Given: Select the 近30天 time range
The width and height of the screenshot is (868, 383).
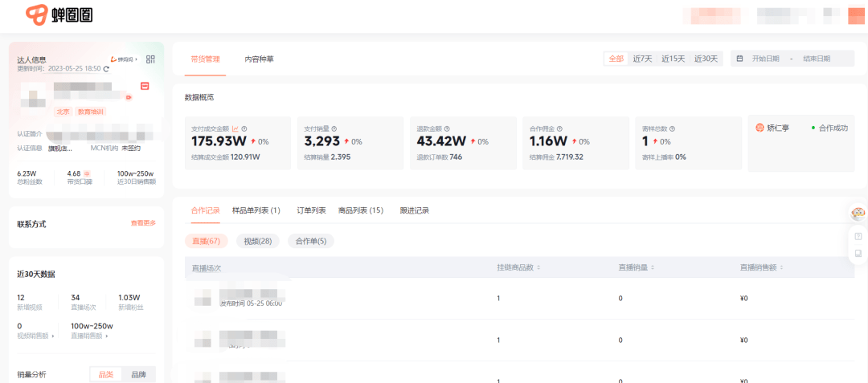Looking at the screenshot, I should tap(706, 59).
